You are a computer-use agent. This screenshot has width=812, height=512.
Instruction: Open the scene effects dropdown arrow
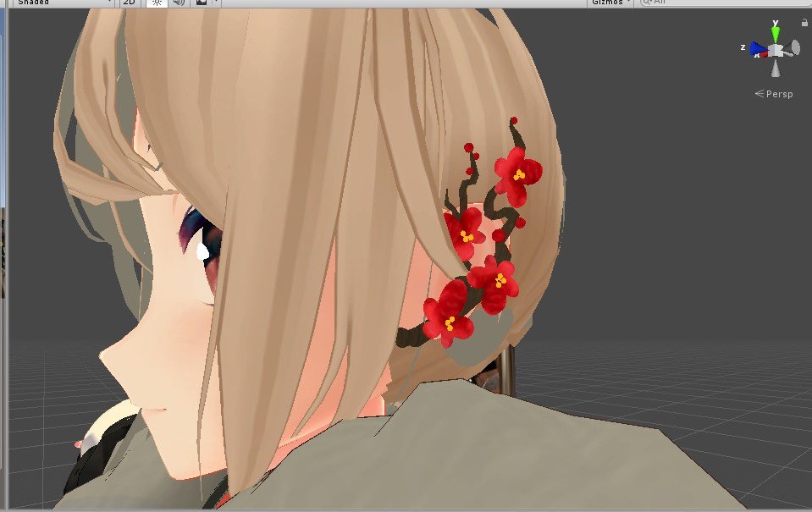[216, 3]
